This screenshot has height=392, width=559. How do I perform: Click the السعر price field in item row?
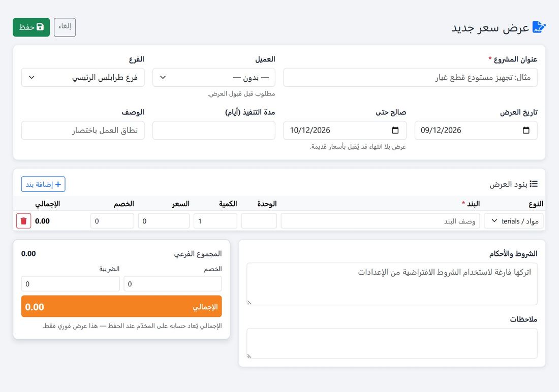(164, 221)
